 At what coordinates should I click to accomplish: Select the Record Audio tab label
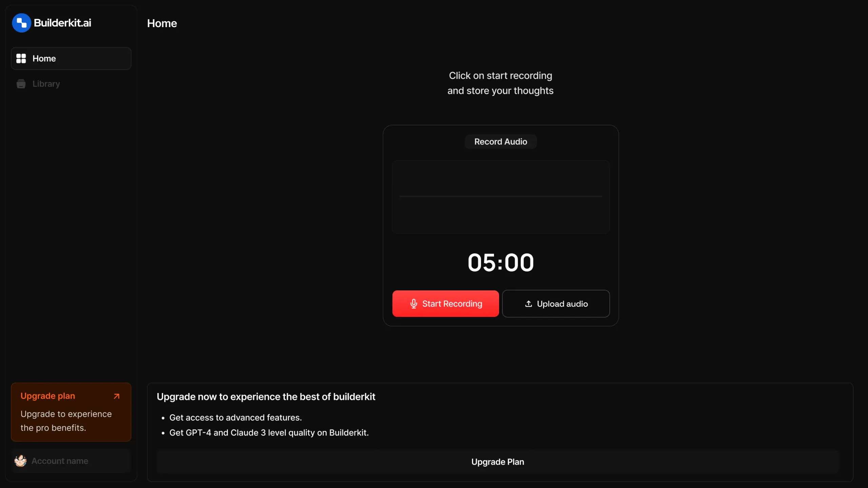coord(500,142)
